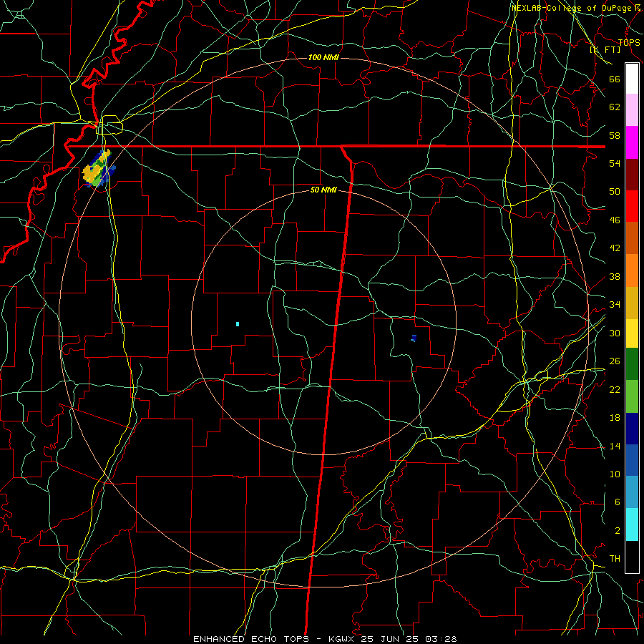Click the 100 NMI range ring label

[x=323, y=57]
